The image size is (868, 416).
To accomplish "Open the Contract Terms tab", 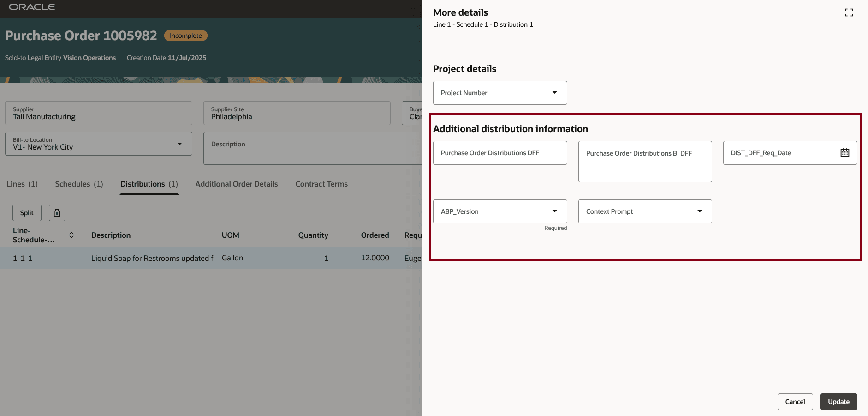I will [321, 184].
